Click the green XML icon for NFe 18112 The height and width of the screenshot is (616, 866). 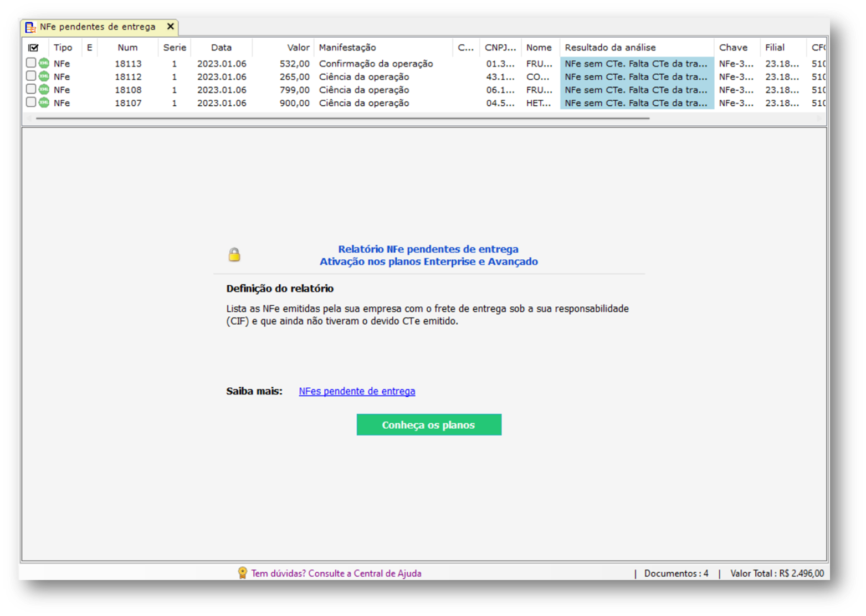click(44, 76)
